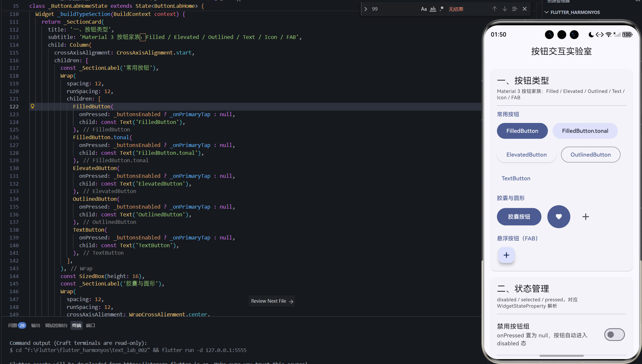Click find input containing 99
642x364 pixels.
(394, 9)
